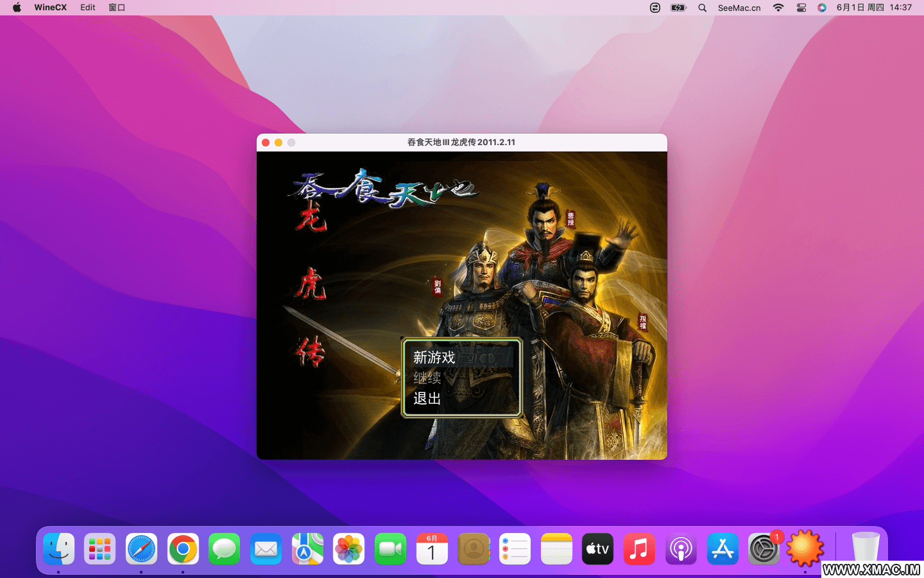This screenshot has height=578, width=924.
Task: Open Spotlight search magnifier in menu bar
Action: [702, 8]
